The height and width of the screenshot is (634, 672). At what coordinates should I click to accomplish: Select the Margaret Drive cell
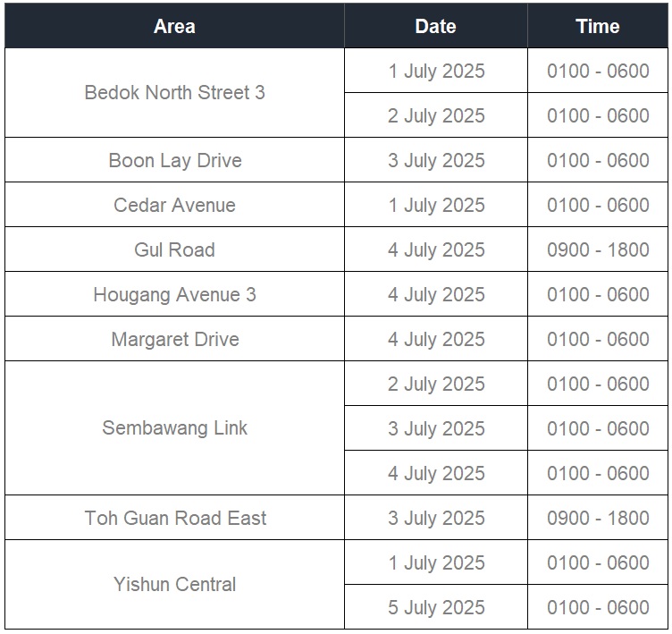tap(174, 339)
